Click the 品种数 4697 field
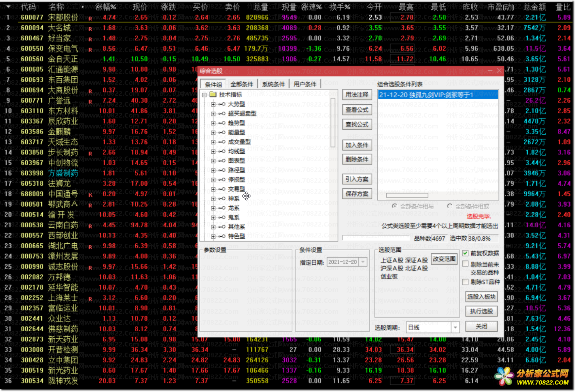Image resolution: width=576 pixels, height=392 pixels. (x=439, y=238)
